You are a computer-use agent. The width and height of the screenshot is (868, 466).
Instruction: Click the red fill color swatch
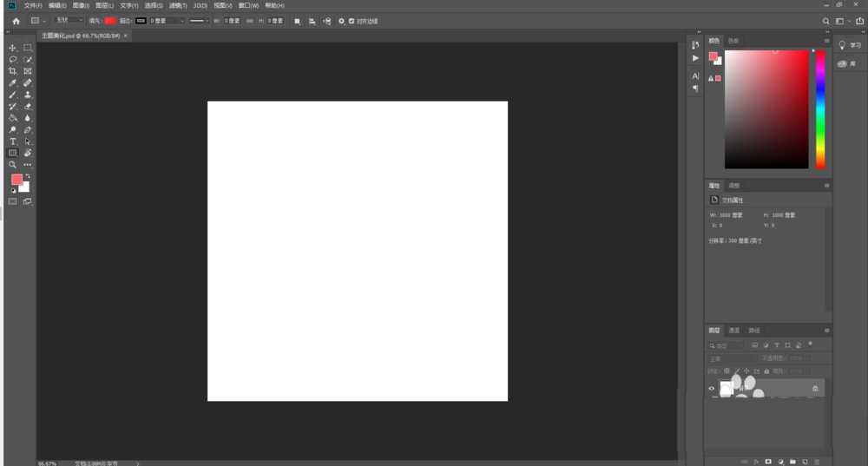click(x=110, y=20)
